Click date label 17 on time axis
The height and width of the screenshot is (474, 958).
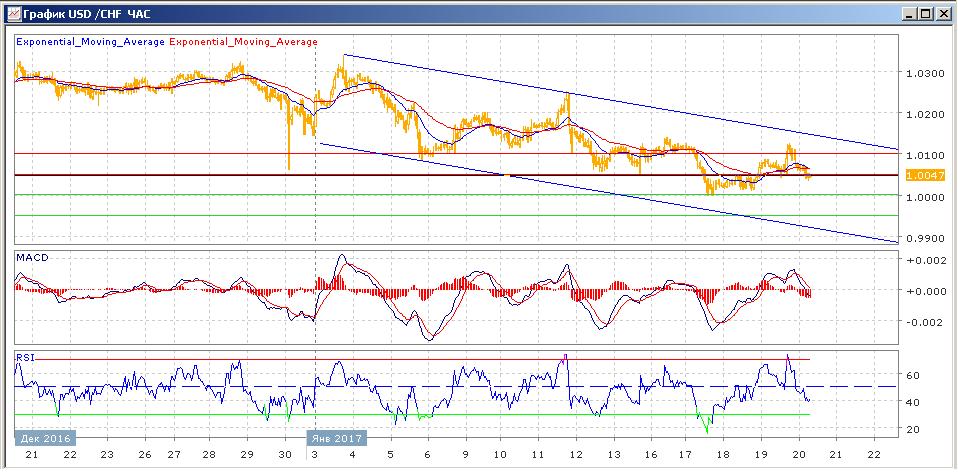point(684,455)
